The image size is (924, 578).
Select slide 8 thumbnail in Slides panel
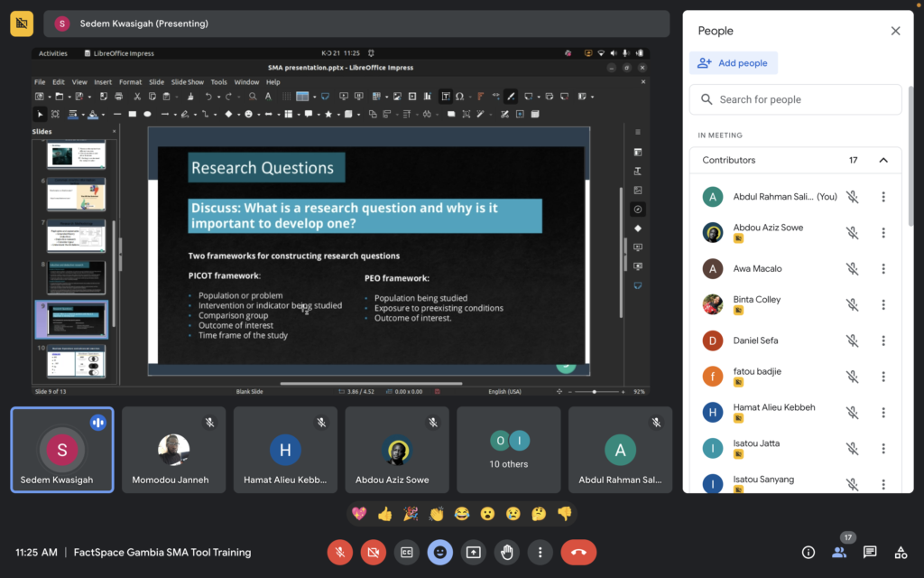pyautogui.click(x=76, y=278)
